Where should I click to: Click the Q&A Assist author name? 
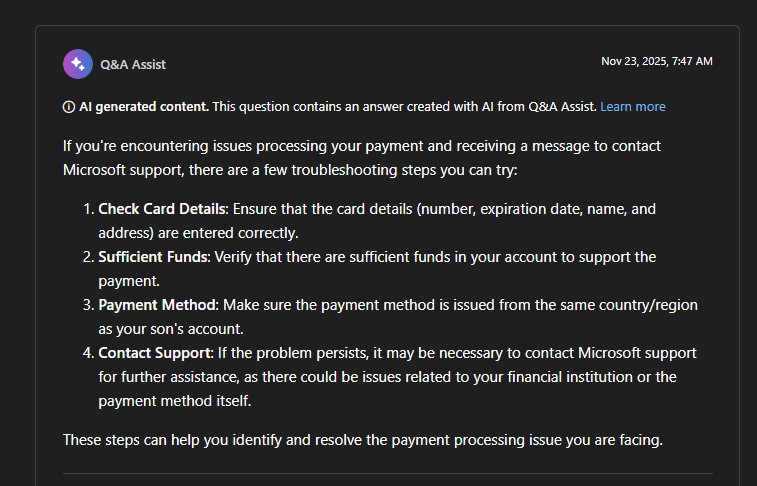(133, 64)
